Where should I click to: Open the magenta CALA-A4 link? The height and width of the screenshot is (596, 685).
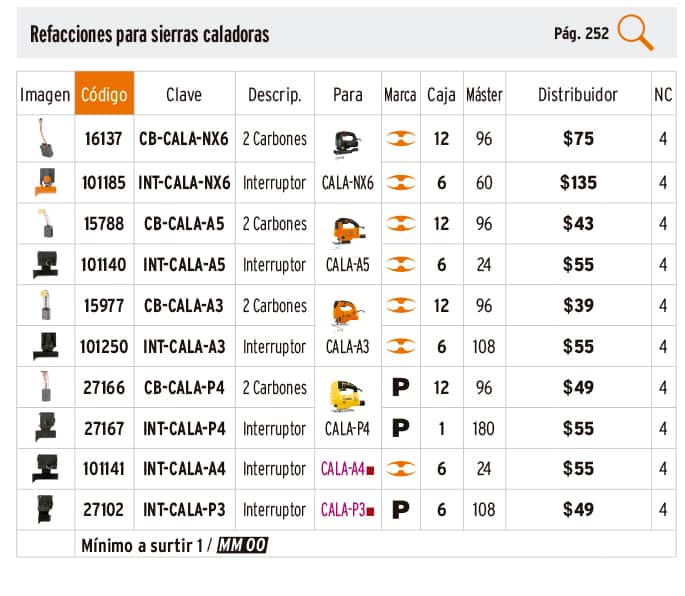click(342, 469)
